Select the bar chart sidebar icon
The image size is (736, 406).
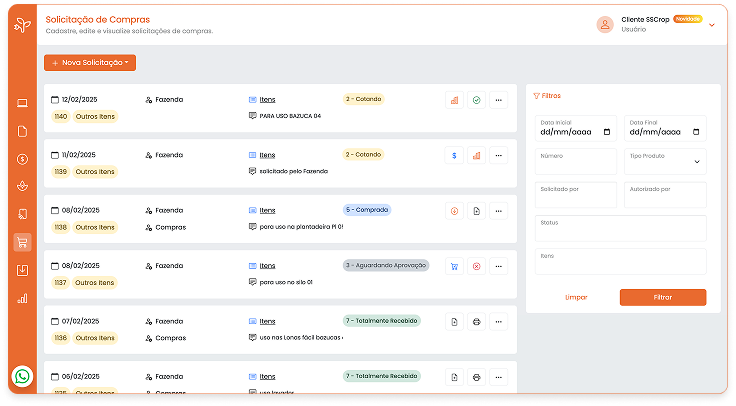coord(23,298)
